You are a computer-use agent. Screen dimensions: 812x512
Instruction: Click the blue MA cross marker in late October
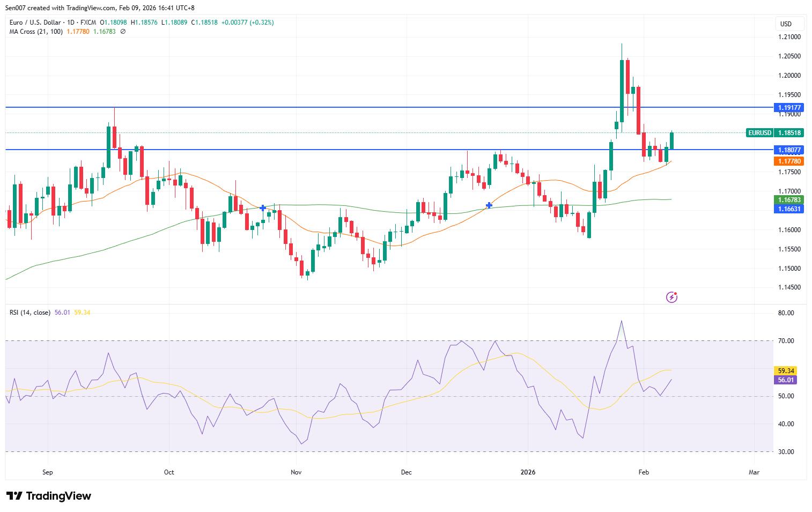[x=263, y=207]
